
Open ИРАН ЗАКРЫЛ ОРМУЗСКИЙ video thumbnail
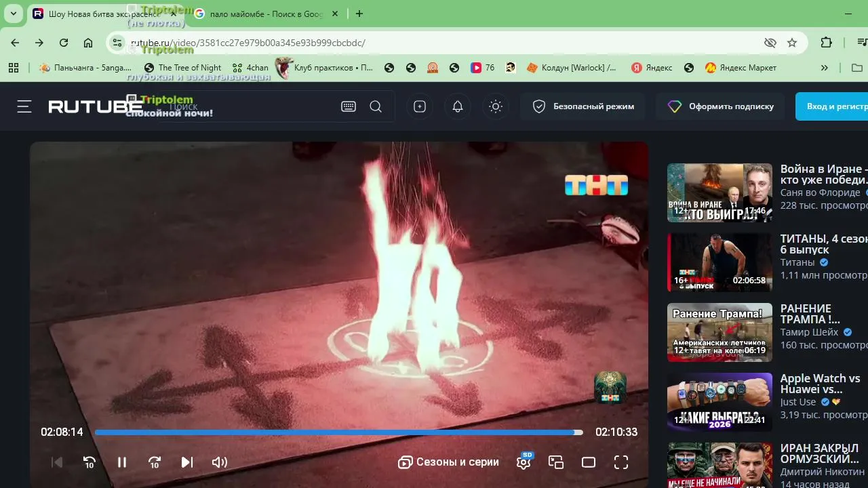[x=719, y=465]
